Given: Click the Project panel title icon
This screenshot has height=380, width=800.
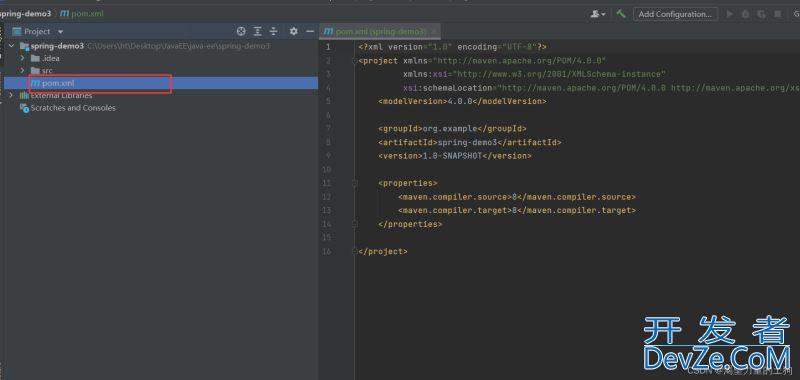Looking at the screenshot, I should [x=16, y=32].
